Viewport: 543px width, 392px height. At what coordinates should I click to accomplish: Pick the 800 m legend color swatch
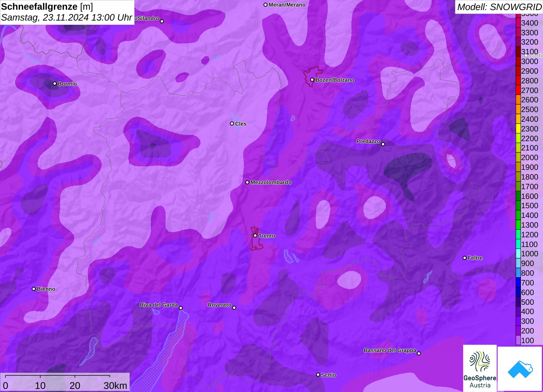tap(518, 273)
